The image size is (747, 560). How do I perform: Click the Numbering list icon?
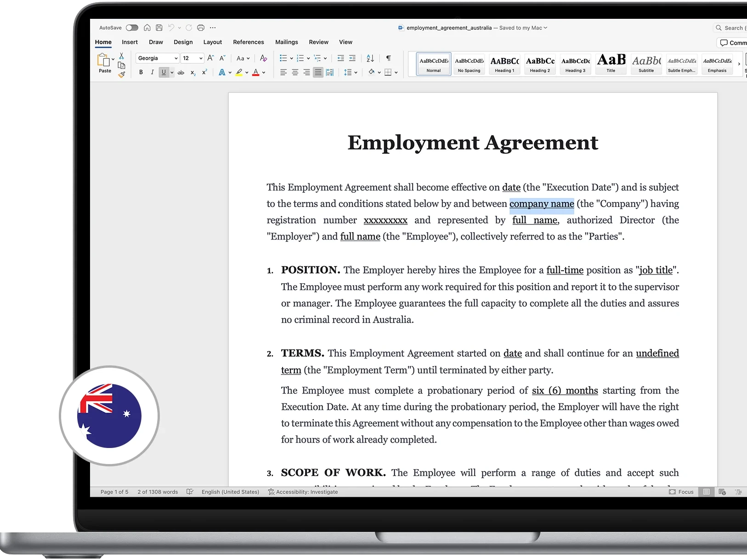click(300, 58)
